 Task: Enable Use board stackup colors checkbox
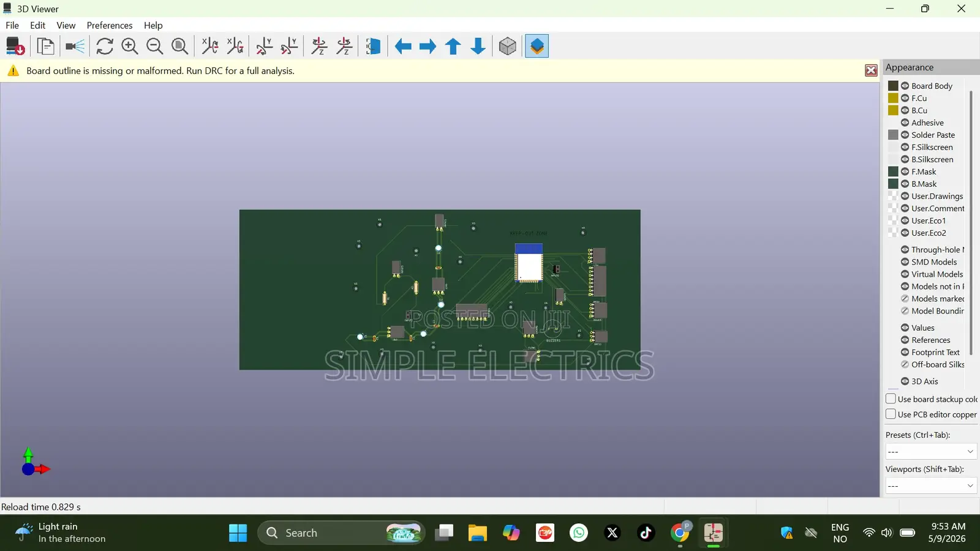click(891, 399)
